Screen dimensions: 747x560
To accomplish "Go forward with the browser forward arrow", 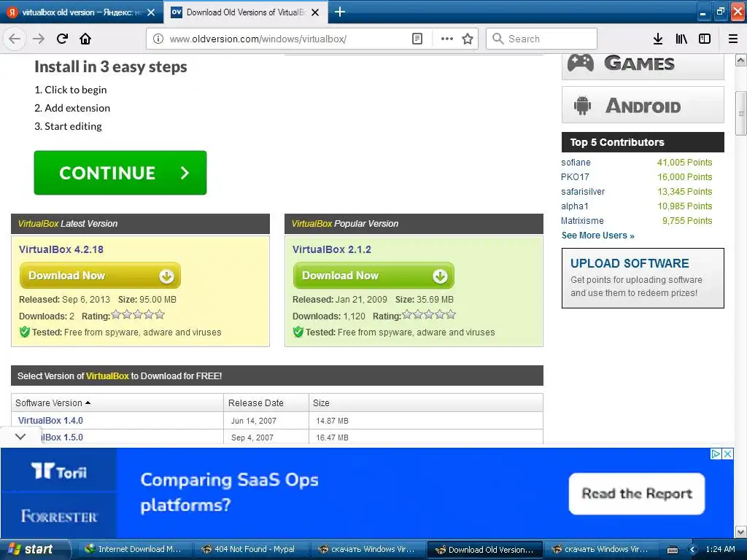I will (x=39, y=39).
